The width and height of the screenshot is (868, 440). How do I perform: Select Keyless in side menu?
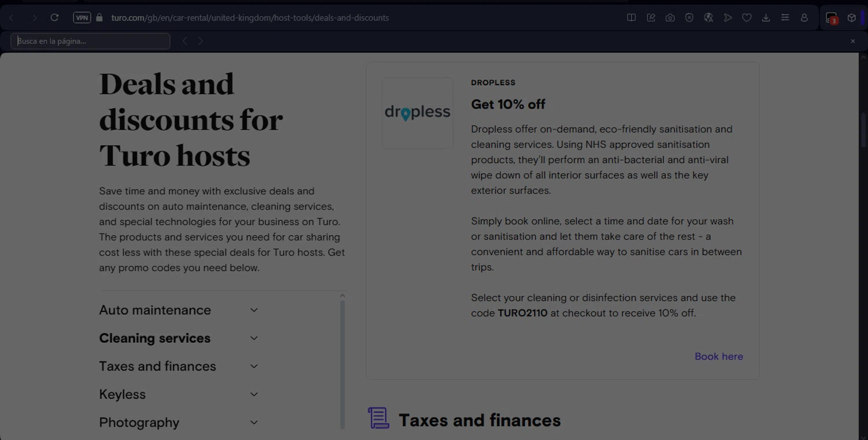point(122,394)
